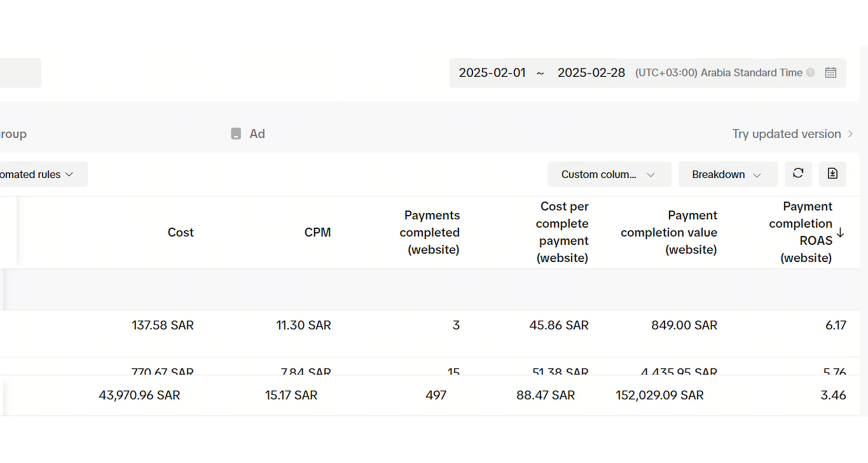The height and width of the screenshot is (463, 868).
Task: Click the refresh data icon
Action: tap(798, 174)
